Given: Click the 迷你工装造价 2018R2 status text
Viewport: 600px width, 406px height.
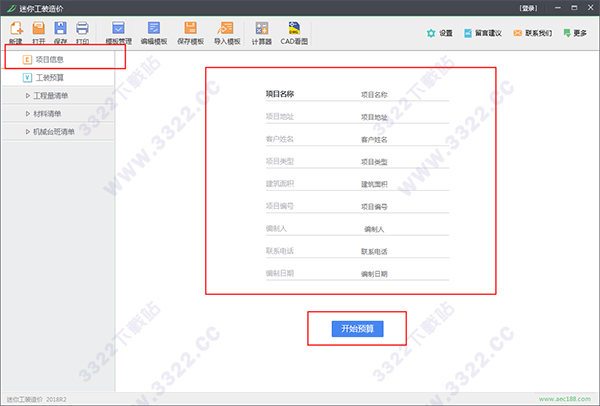Looking at the screenshot, I should (x=36, y=399).
